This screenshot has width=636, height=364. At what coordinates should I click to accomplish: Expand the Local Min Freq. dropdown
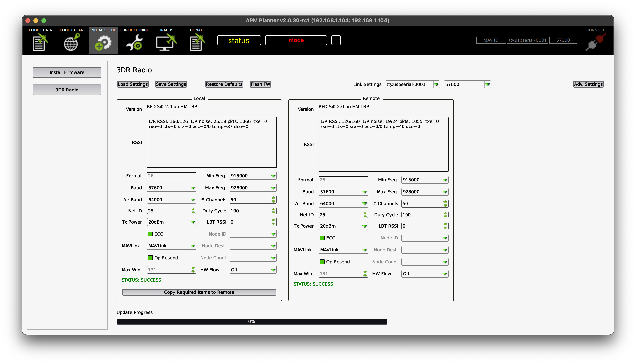pyautogui.click(x=253, y=176)
